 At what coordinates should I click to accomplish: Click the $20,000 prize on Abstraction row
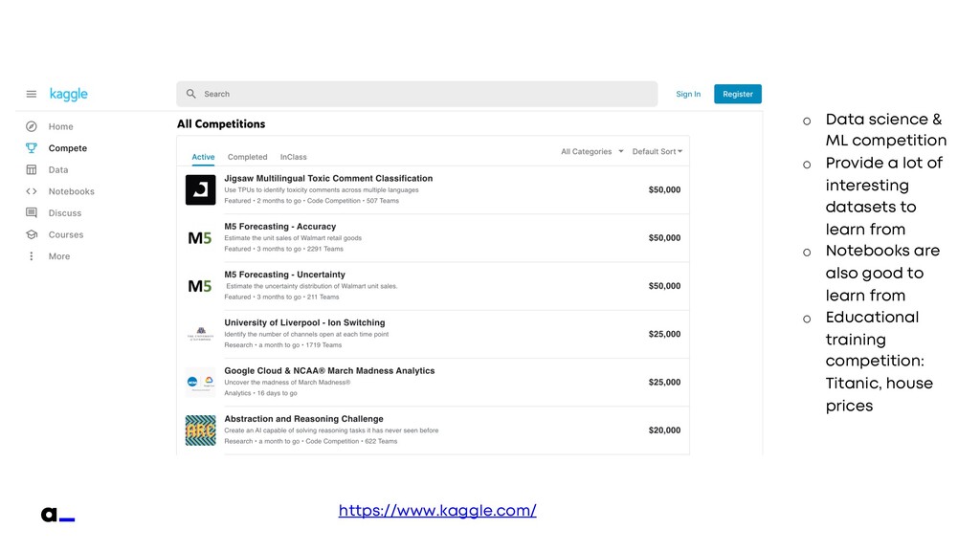click(664, 430)
